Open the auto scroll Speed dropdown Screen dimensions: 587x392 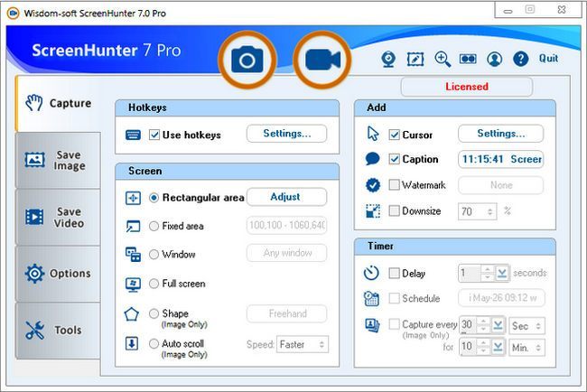pyautogui.click(x=303, y=344)
